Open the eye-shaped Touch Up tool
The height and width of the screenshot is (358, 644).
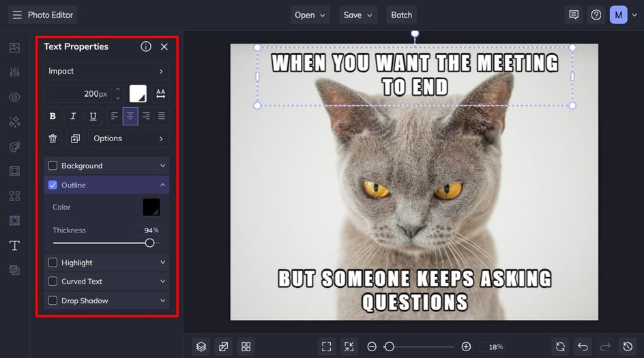point(14,98)
